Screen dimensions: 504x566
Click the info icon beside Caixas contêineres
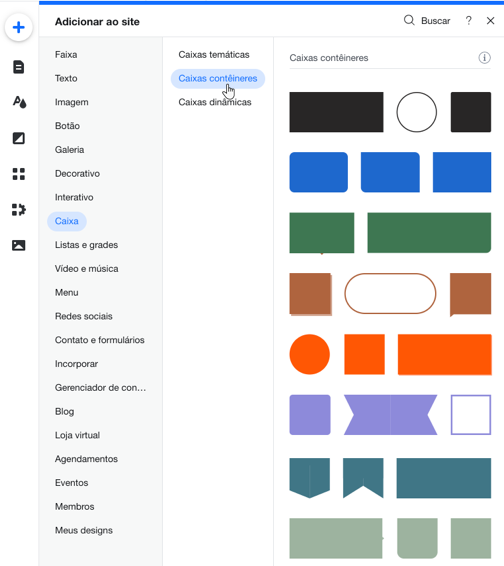484,58
